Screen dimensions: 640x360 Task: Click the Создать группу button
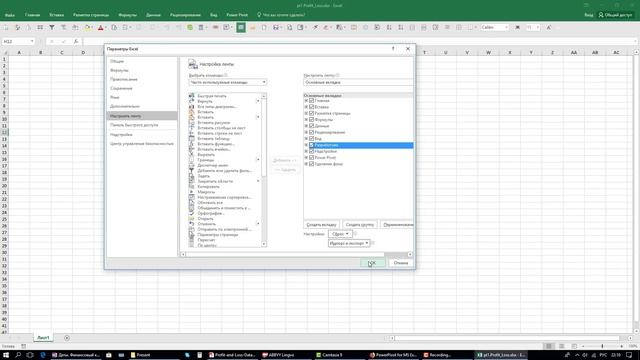(360, 225)
